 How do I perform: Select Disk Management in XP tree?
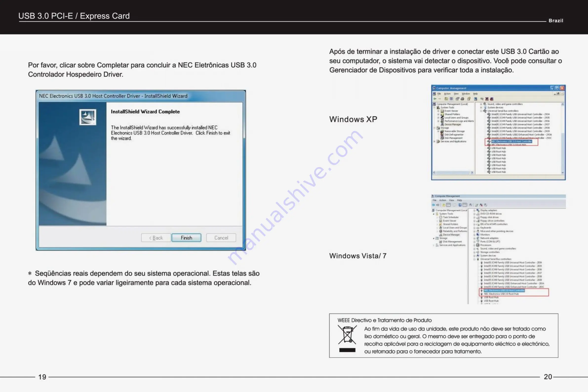pyautogui.click(x=454, y=138)
